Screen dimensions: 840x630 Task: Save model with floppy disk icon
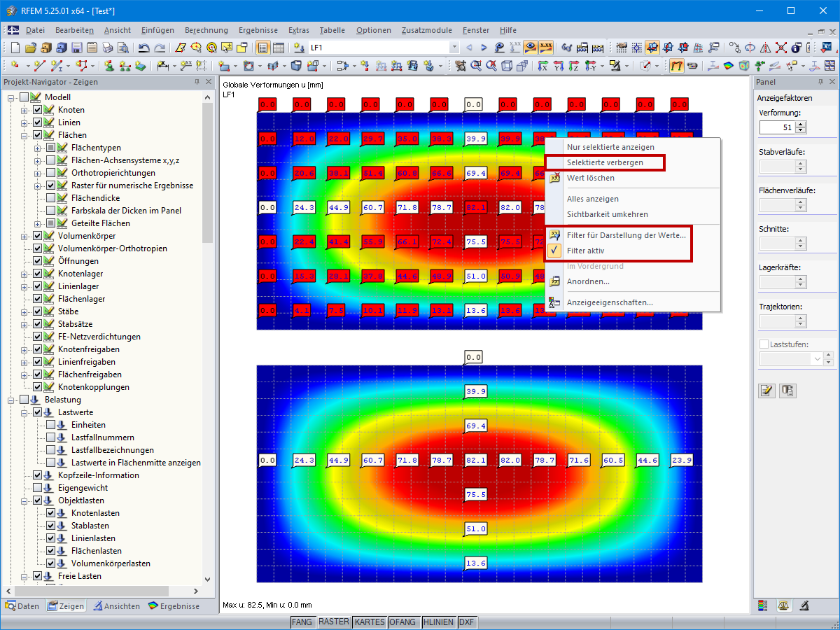click(x=76, y=48)
